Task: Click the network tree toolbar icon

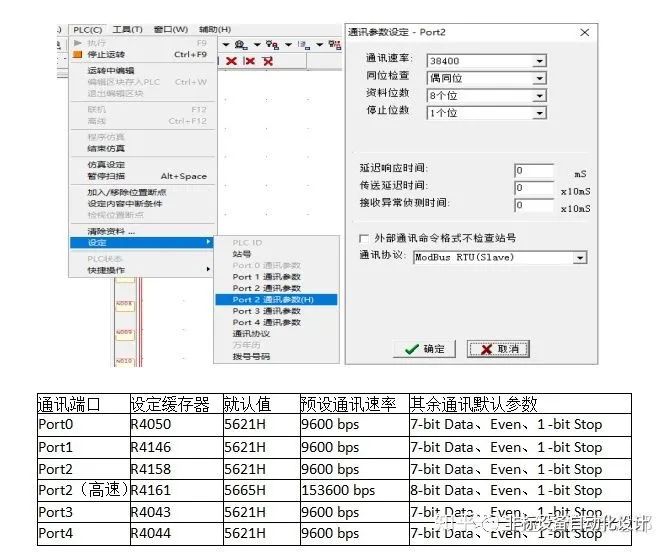Action: [335, 44]
